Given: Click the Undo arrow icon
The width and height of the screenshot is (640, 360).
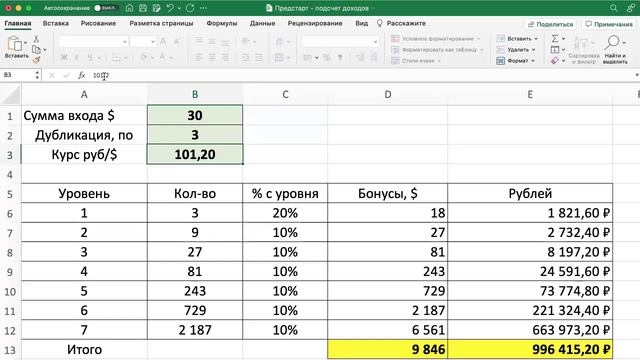Looking at the screenshot, I should (170, 8).
